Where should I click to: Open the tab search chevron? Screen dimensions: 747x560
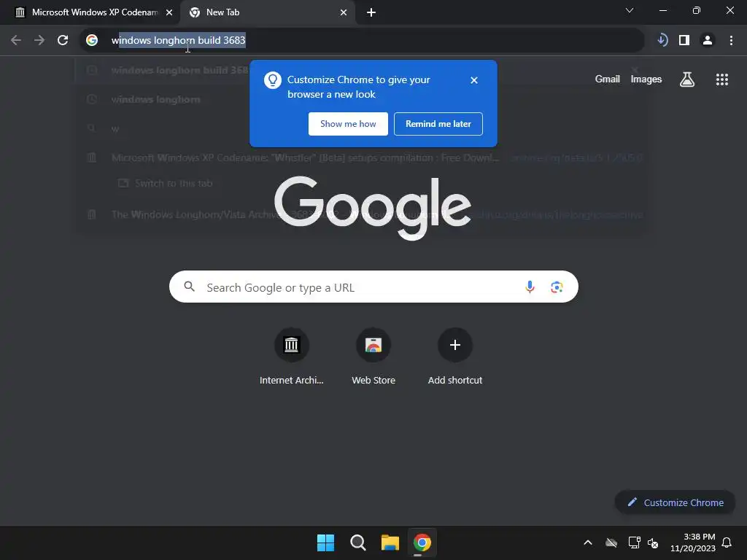[630, 10]
